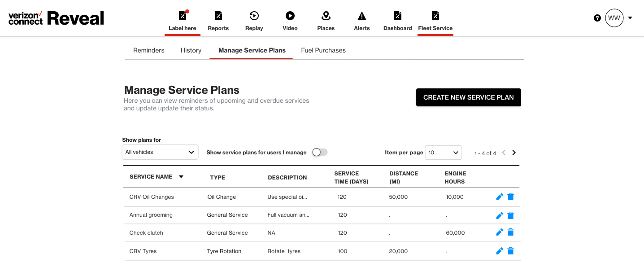Viewport: 644px width, 280px height.
Task: Edit the CRV Oil Changes plan
Action: click(x=500, y=197)
